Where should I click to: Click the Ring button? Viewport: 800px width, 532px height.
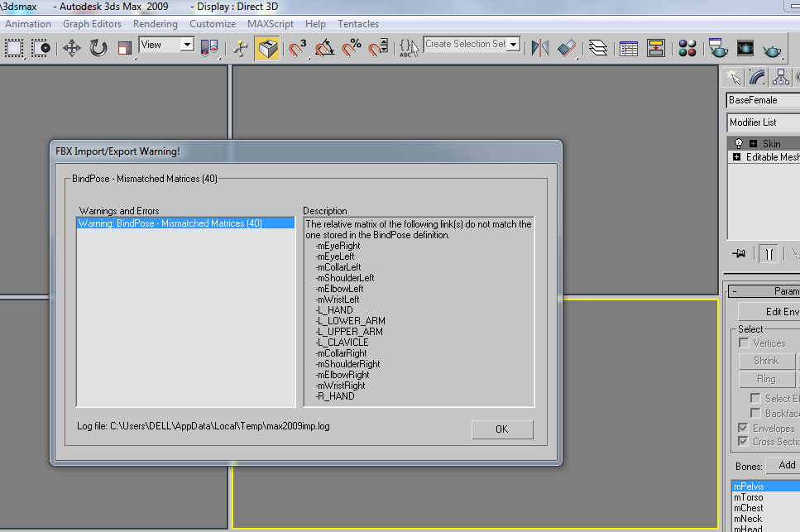766,379
